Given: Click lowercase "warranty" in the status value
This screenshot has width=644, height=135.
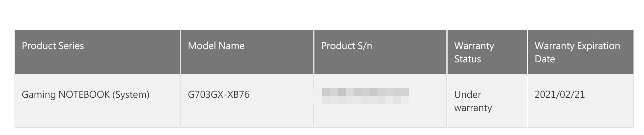Looking at the screenshot, I should click(x=473, y=108).
